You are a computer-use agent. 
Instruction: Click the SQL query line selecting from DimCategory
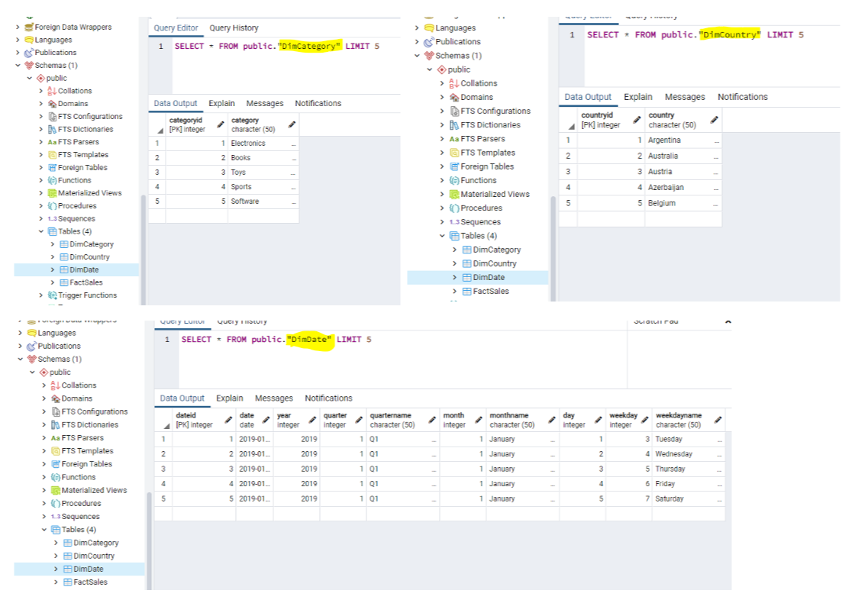tap(277, 47)
